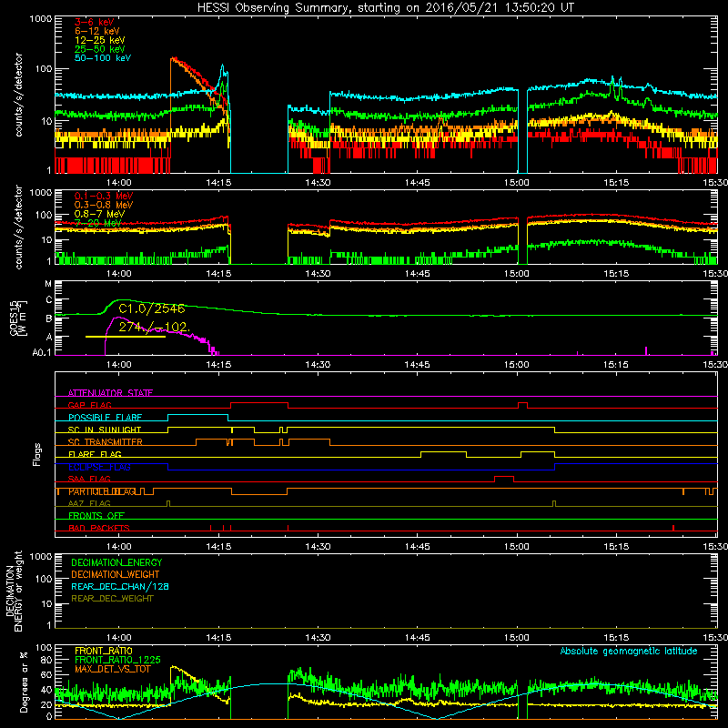Click the ECLIPSE_FLAG label
Viewport: 728px width, 728px height.
[x=99, y=467]
